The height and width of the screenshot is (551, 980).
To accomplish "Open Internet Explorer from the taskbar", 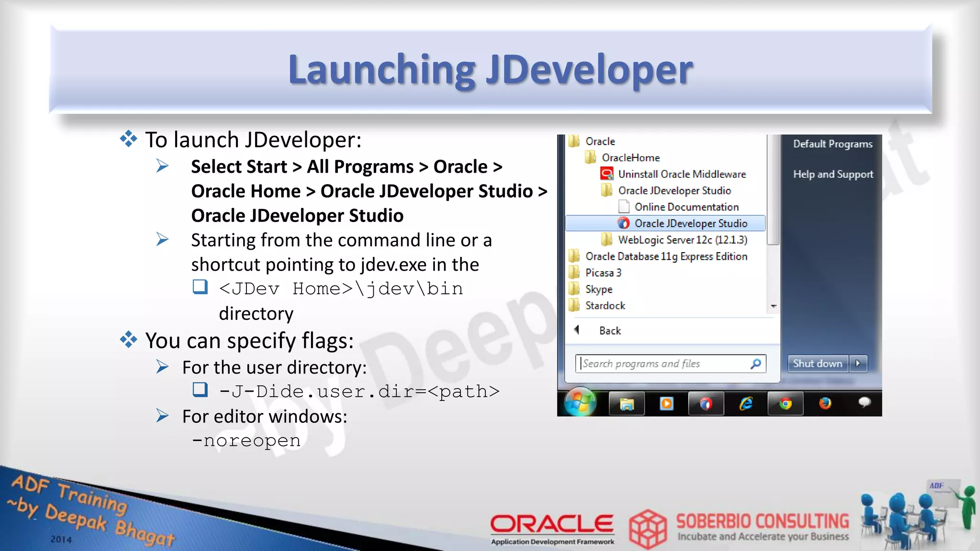I will 746,404.
